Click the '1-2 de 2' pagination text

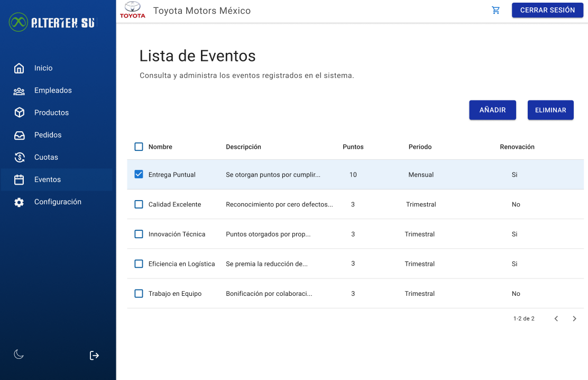524,319
